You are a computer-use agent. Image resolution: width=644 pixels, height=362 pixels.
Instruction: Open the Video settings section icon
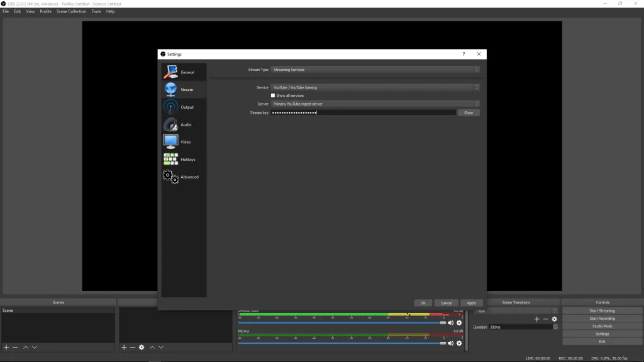(170, 141)
